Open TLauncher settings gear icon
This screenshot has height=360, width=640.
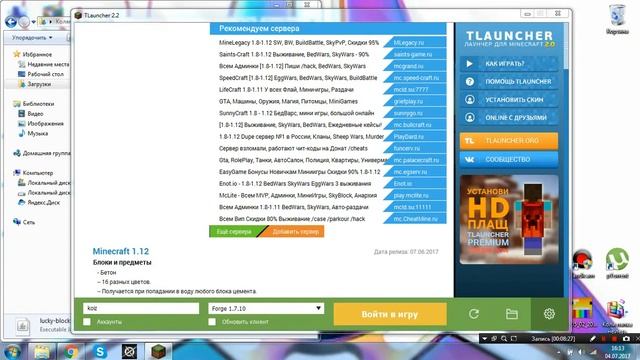coord(549,314)
